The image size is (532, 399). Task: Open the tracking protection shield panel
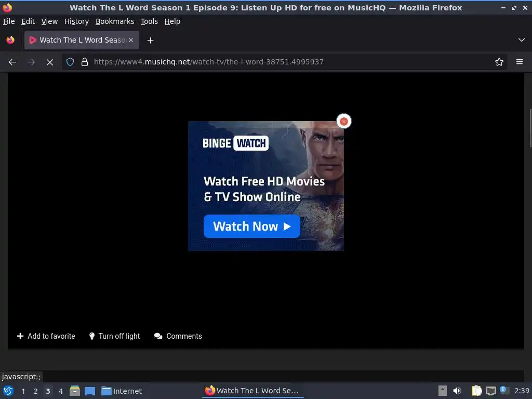[70, 62]
